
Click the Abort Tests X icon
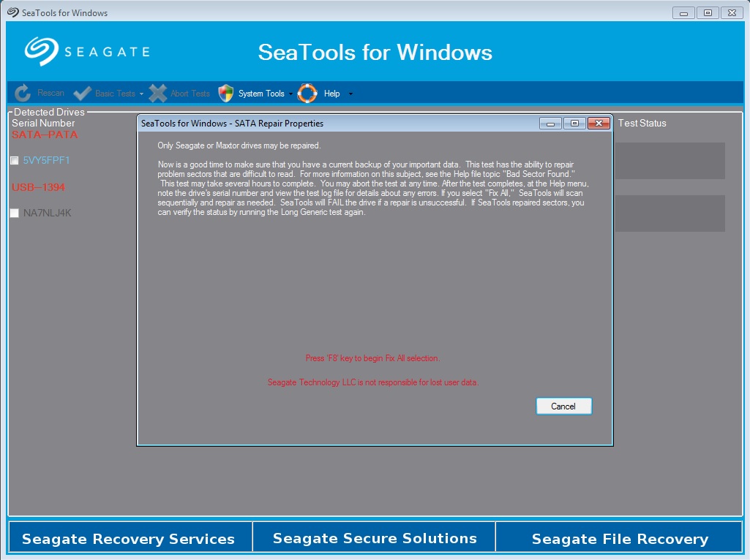click(158, 93)
